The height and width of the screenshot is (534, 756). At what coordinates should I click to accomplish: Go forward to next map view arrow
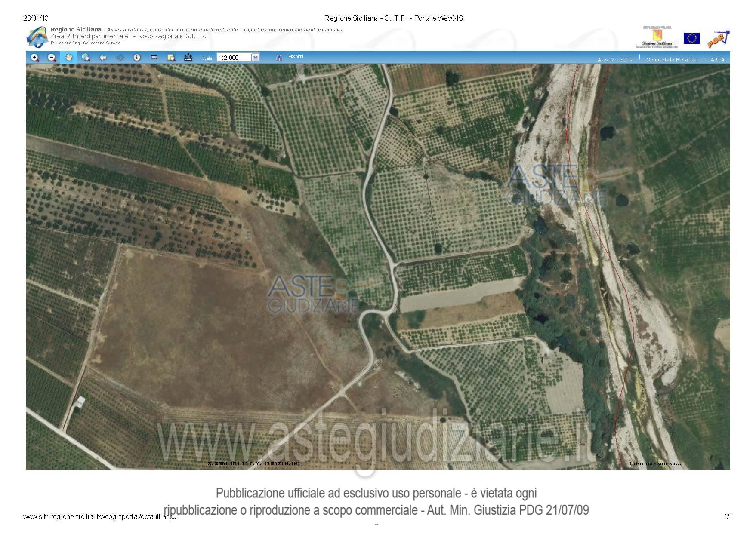point(120,58)
